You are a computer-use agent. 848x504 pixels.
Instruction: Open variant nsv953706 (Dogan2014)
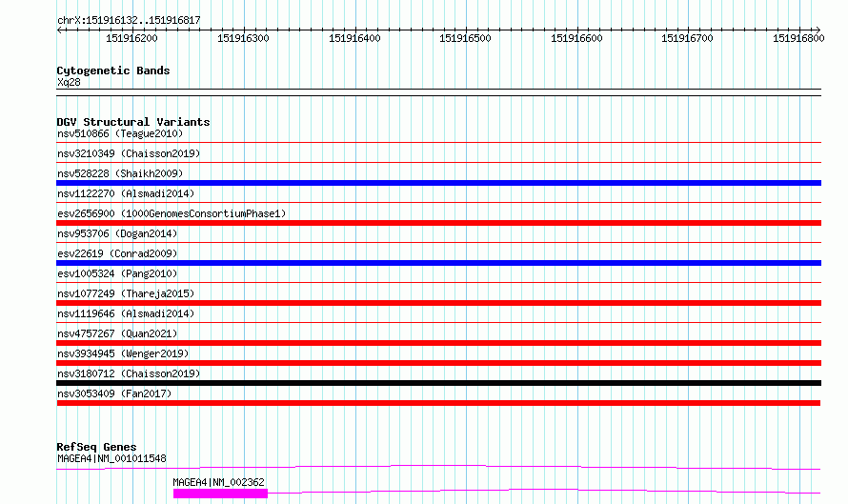click(117, 233)
